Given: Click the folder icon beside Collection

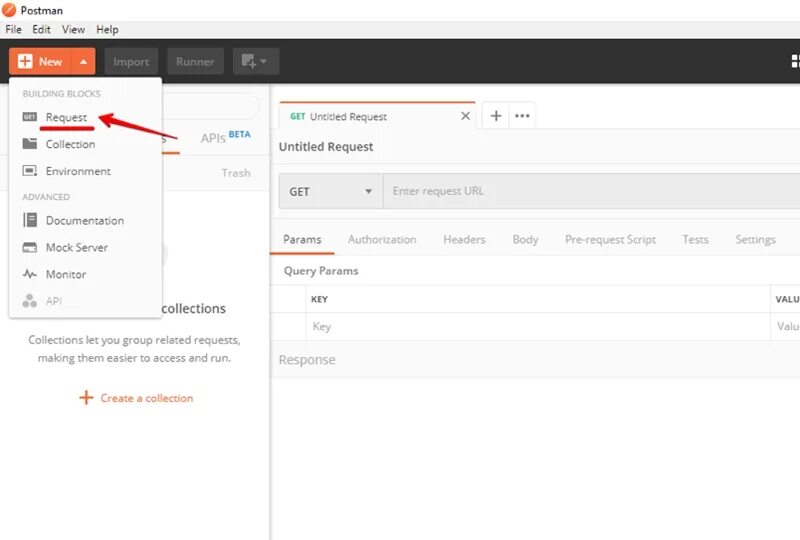Looking at the screenshot, I should [30, 143].
